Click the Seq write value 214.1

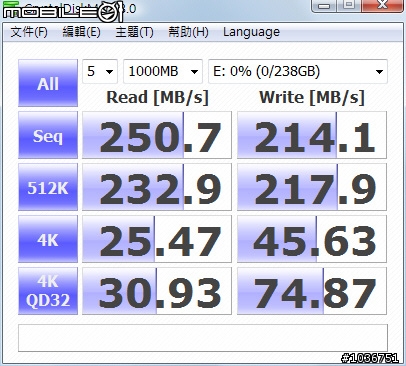click(x=312, y=135)
